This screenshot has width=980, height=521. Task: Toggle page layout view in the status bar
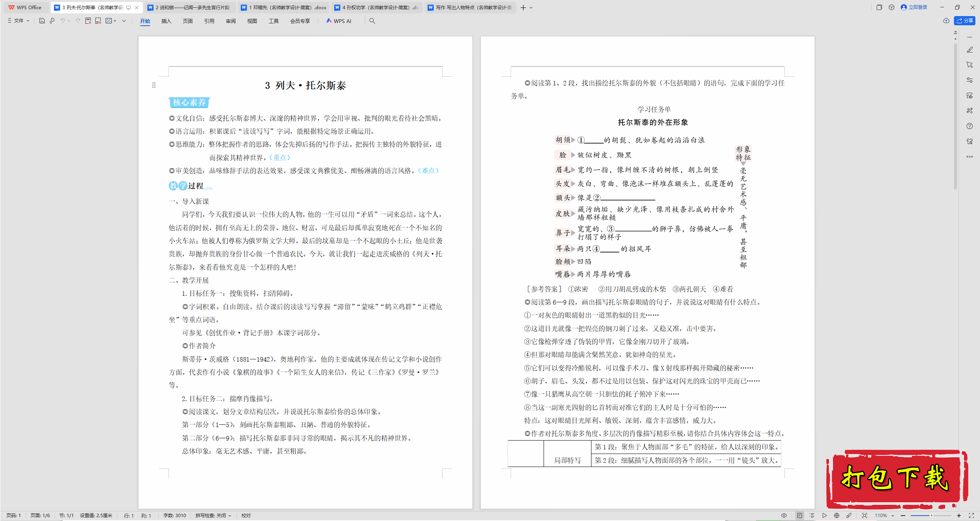[800, 516]
